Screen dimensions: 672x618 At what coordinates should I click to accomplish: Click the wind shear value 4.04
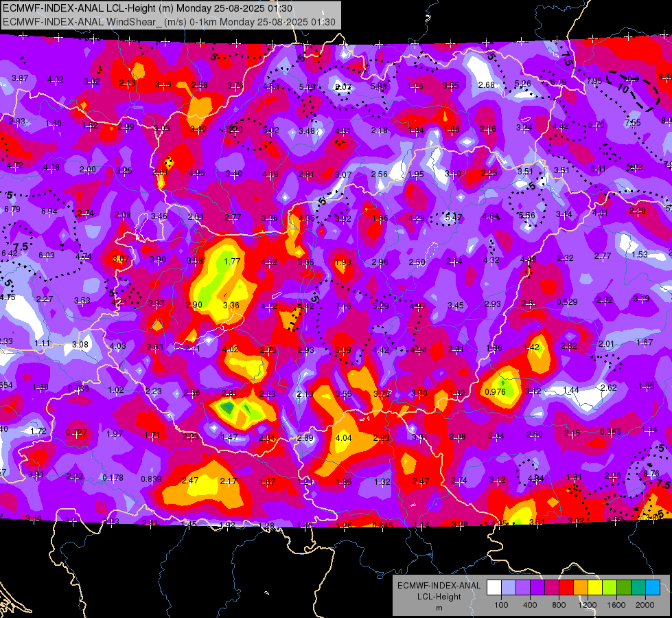click(x=343, y=438)
